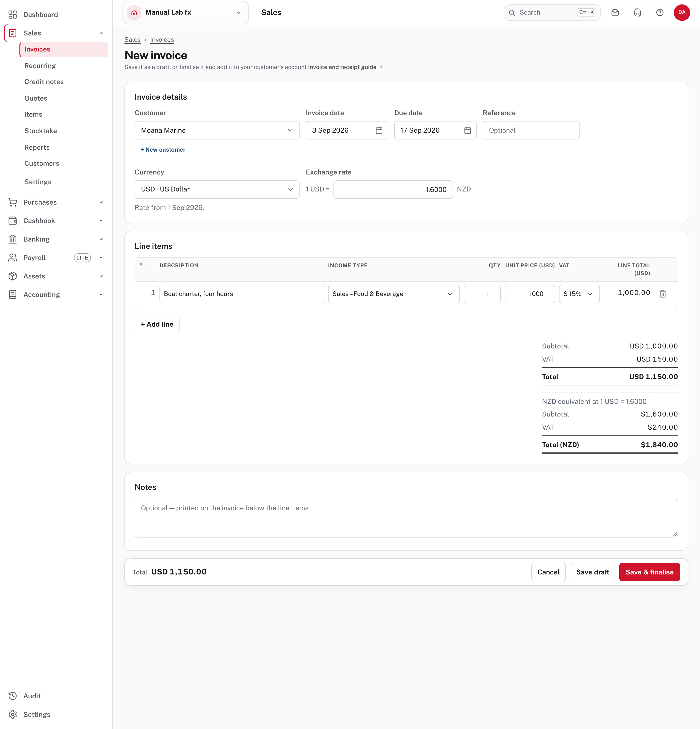Viewport: 700px width, 729px height.
Task: Click the Cancel button
Action: click(548, 572)
